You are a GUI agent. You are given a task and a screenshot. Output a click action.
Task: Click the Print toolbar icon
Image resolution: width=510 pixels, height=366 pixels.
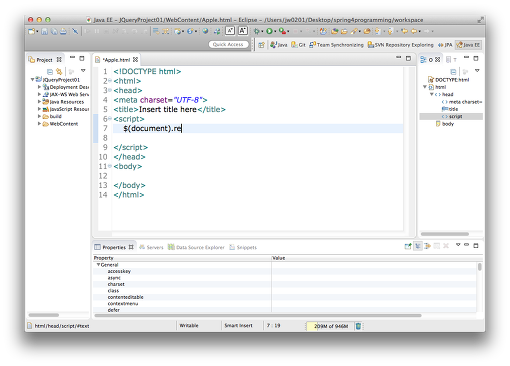coord(63,31)
